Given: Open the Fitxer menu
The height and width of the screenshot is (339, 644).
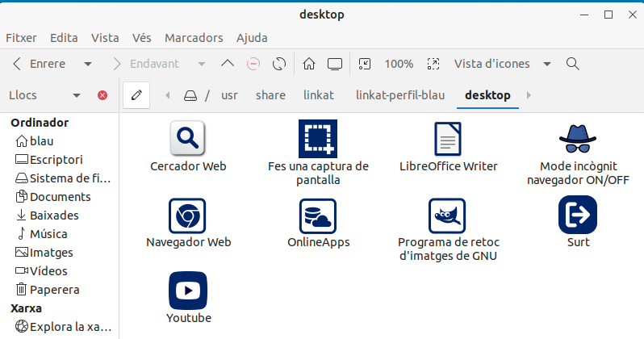Looking at the screenshot, I should 21,38.
